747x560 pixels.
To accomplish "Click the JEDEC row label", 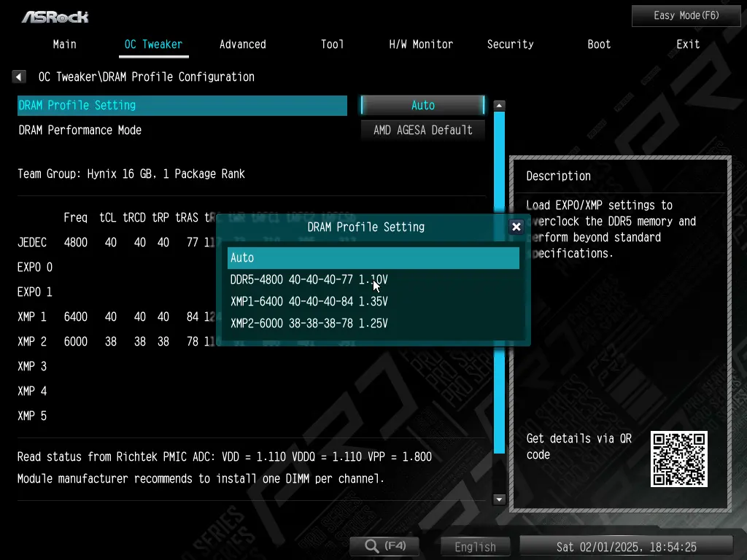I will click(x=32, y=242).
